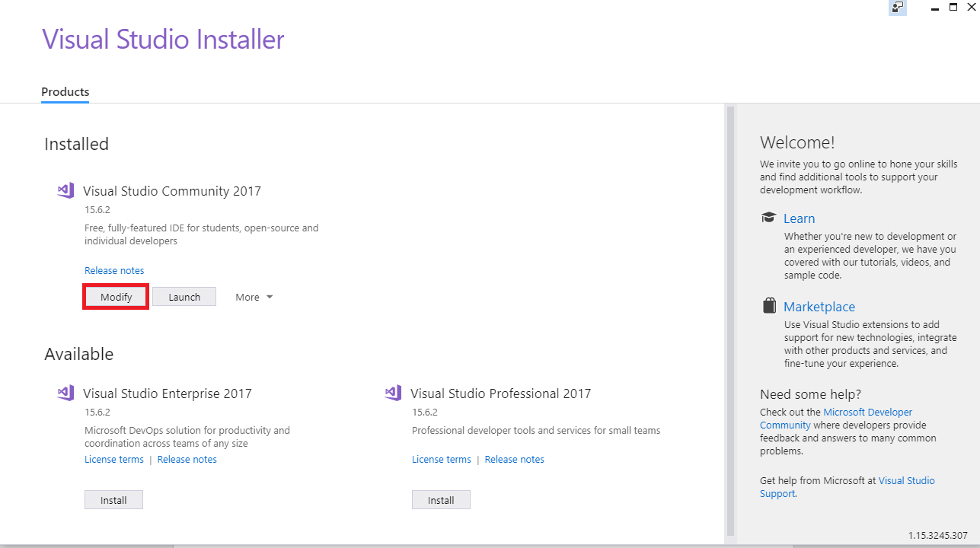Click the Installed section heading
Viewport: 980px width, 548px height.
(76, 144)
